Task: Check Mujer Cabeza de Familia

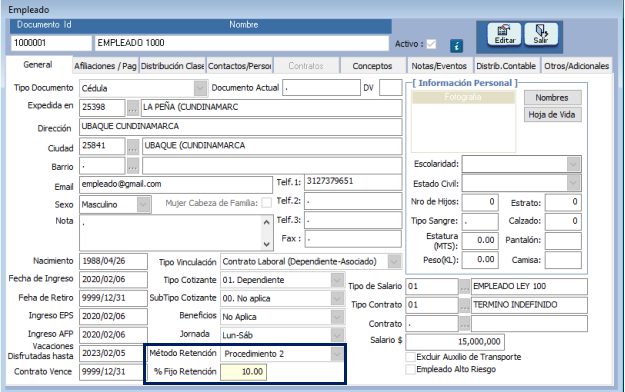Action: click(267, 203)
